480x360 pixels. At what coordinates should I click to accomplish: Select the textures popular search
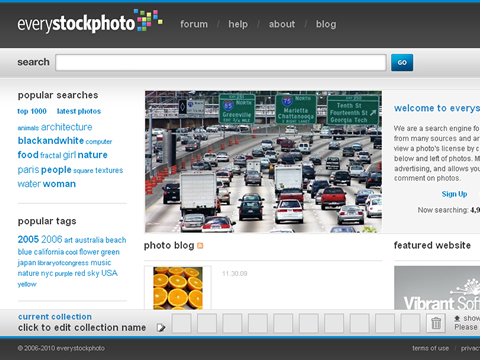[109, 170]
